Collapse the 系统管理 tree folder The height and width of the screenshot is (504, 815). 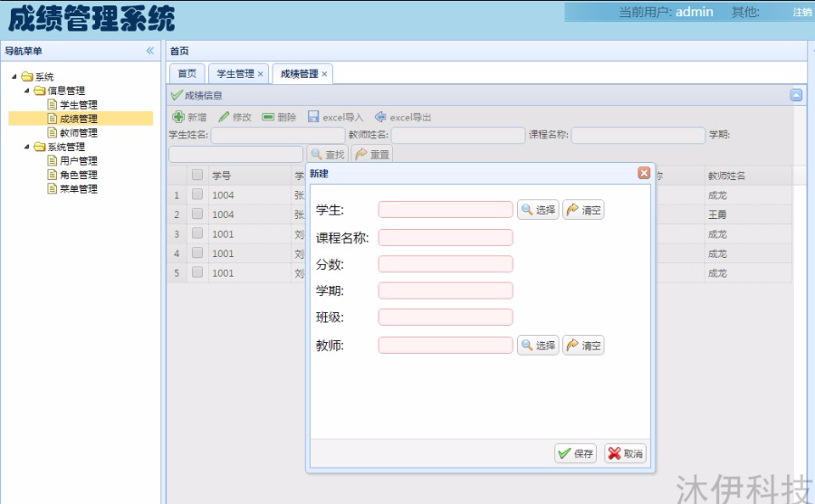point(27,147)
